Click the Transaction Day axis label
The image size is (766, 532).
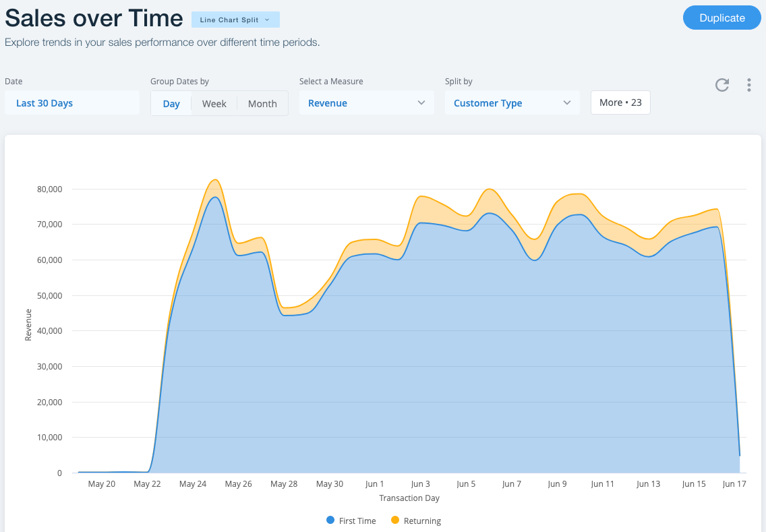point(409,498)
